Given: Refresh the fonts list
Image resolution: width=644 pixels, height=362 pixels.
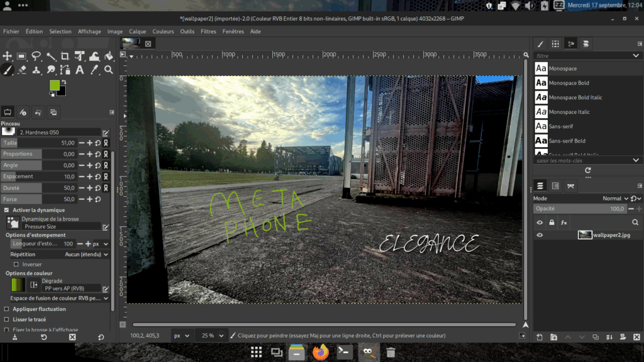Looking at the screenshot, I should pyautogui.click(x=588, y=170).
